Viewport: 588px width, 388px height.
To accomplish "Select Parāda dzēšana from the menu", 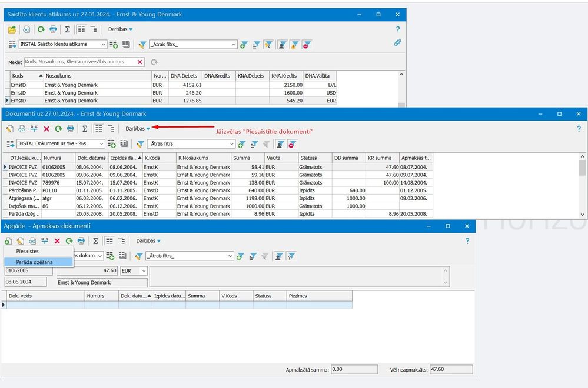I will (x=35, y=262).
